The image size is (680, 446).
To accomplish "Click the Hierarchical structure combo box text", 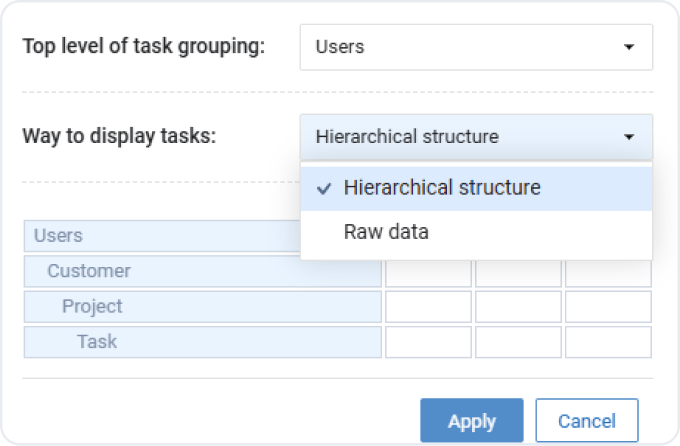I will coord(407,137).
